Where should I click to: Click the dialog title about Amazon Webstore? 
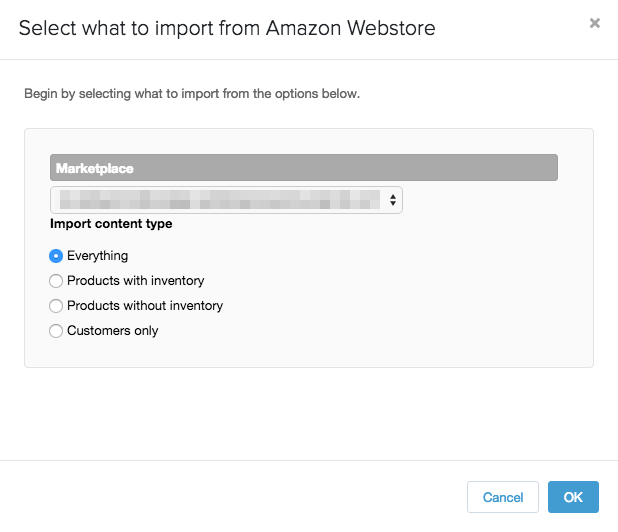[227, 28]
